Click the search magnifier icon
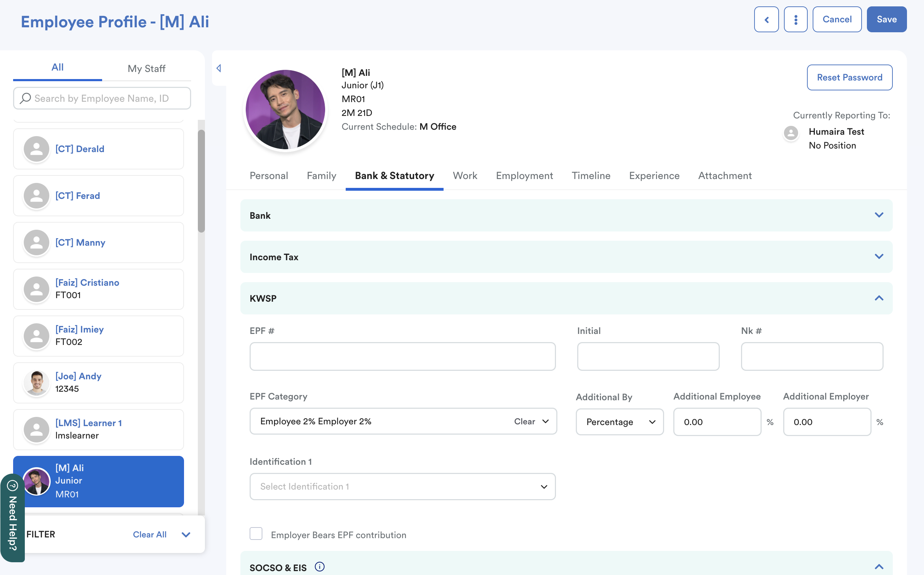Image resolution: width=924 pixels, height=575 pixels. point(26,98)
